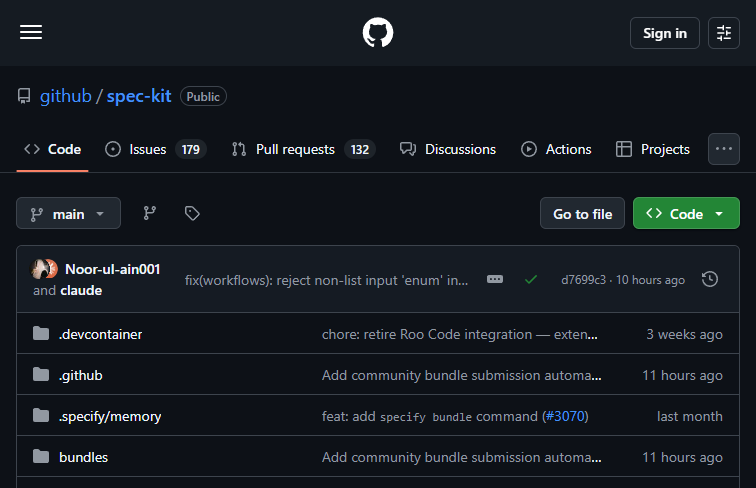
Task: Click the Go to file button
Action: tap(582, 213)
